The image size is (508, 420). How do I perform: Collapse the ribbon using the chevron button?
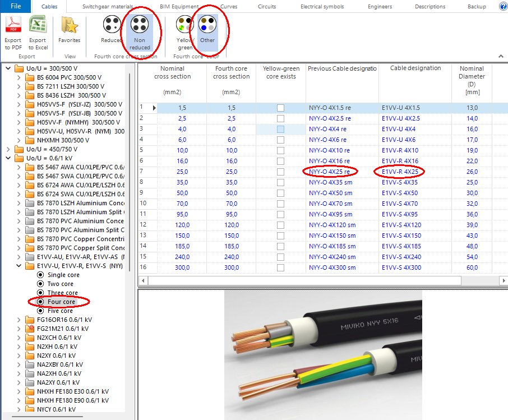point(501,56)
